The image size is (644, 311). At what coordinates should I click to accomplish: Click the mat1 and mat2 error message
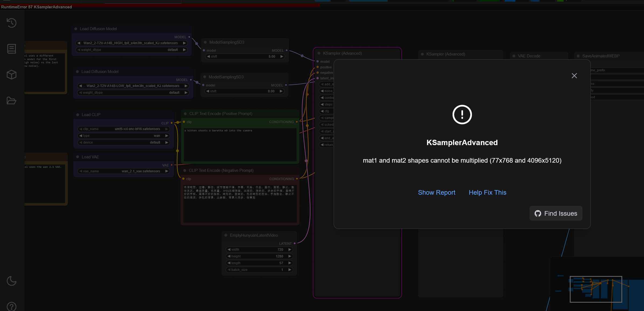(462, 160)
